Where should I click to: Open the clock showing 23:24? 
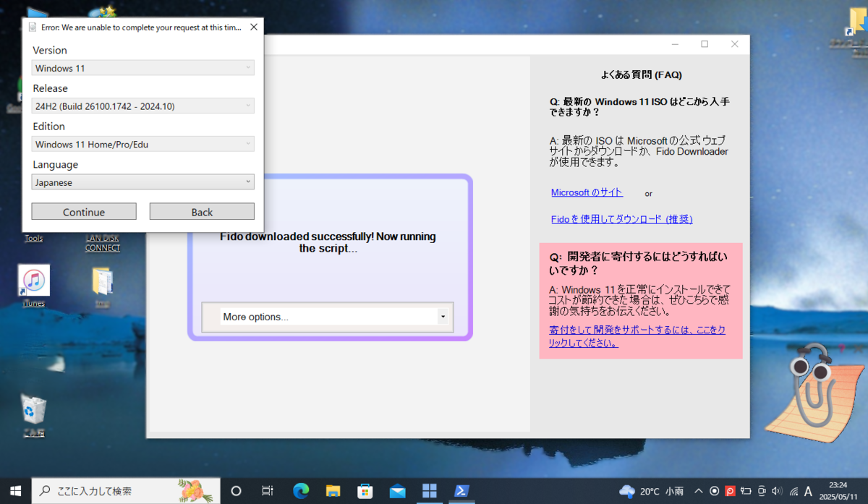(x=838, y=491)
